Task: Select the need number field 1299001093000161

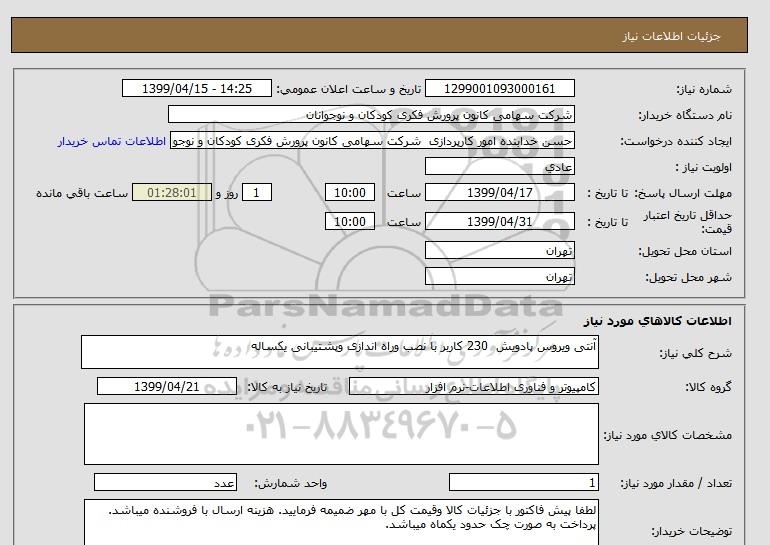Action: point(499,88)
